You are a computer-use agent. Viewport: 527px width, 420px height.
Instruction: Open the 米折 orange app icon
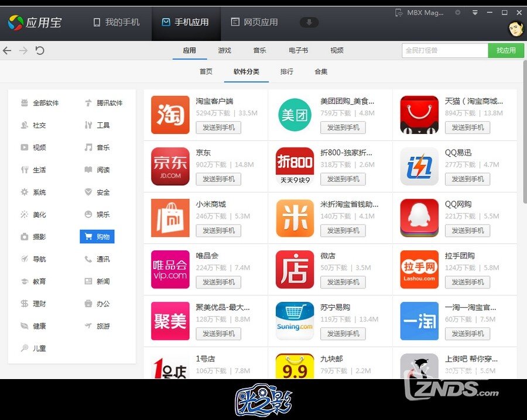tap(295, 218)
